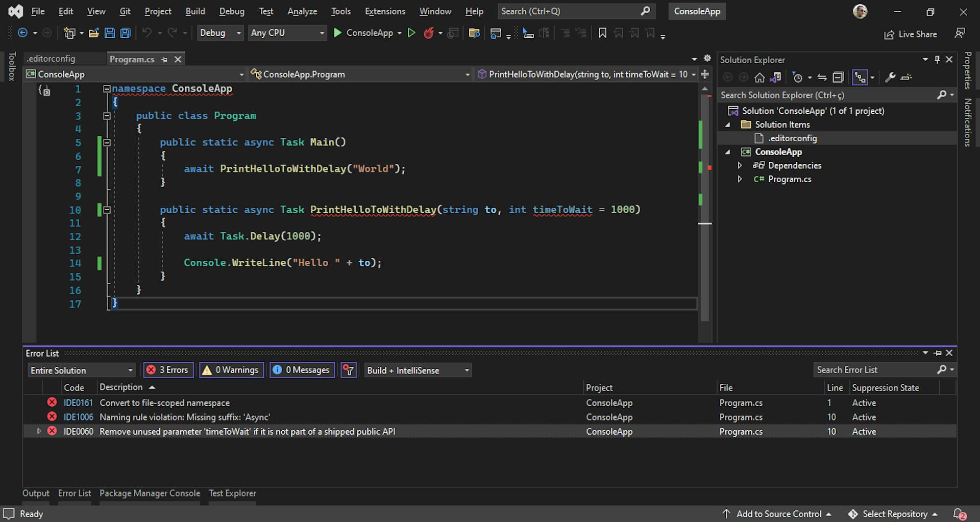Toggle the 0 Messages filter

[x=302, y=370]
